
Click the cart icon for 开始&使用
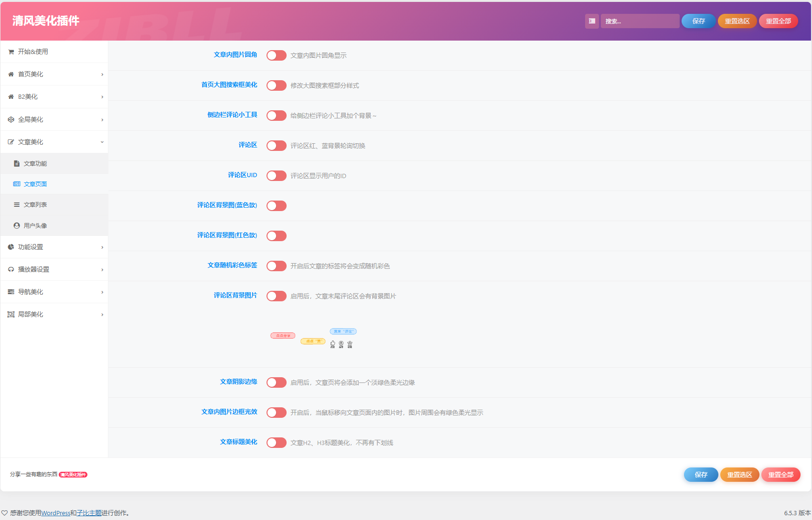(x=11, y=52)
